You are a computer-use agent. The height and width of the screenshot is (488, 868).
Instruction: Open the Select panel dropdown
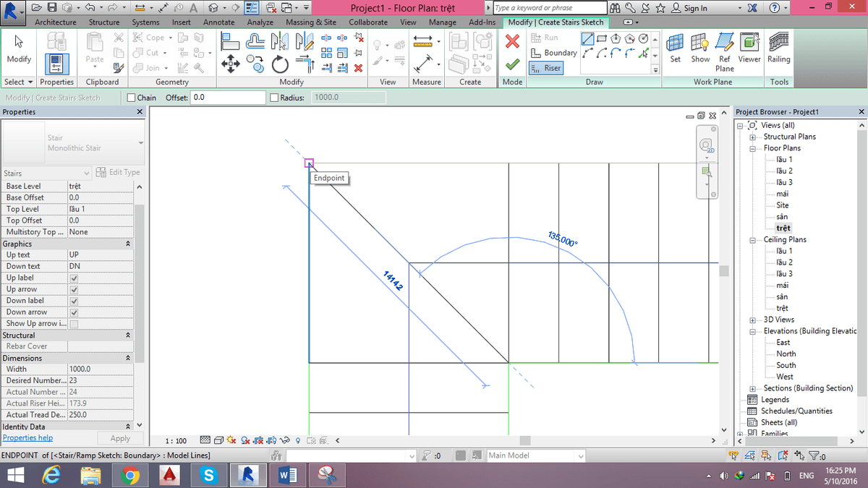(19, 82)
